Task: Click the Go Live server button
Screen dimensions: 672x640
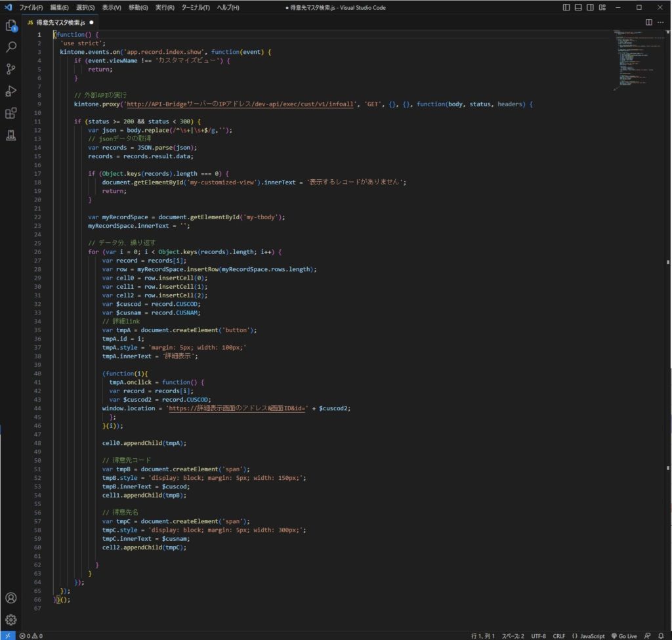Action: pos(624,636)
